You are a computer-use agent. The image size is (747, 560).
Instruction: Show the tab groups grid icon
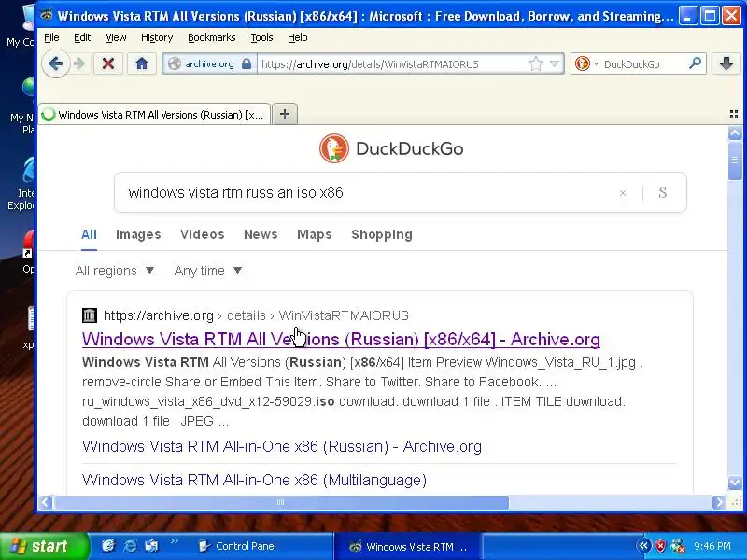pyautogui.click(x=734, y=114)
